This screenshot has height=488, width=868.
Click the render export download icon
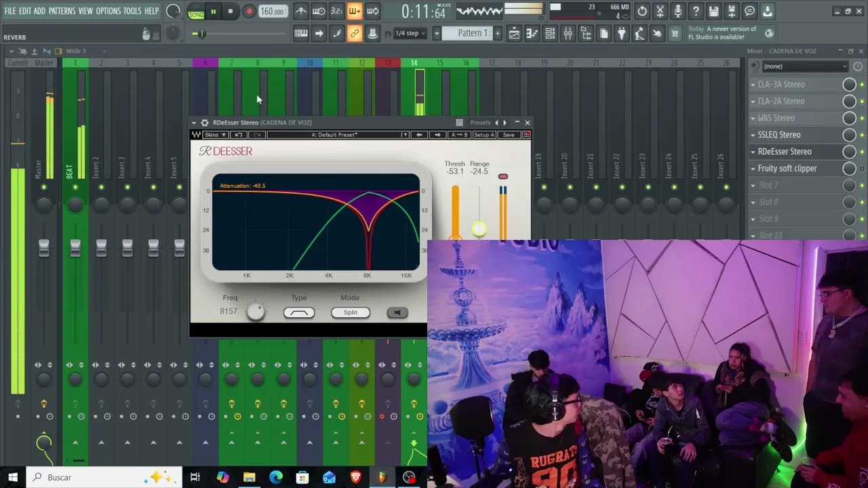coord(767,11)
